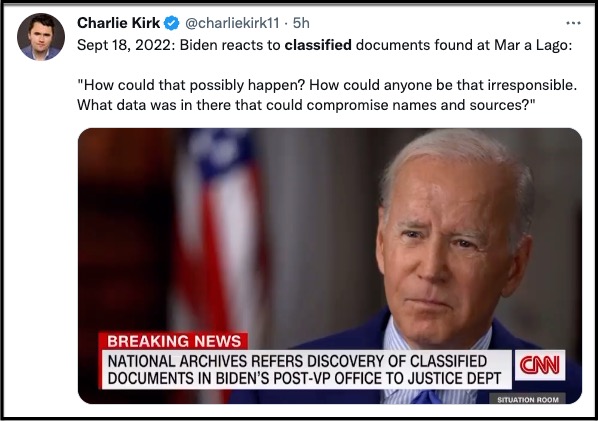Screen dimensions: 598x421
Task: Click the CNN logo on the video
Action: [540, 365]
